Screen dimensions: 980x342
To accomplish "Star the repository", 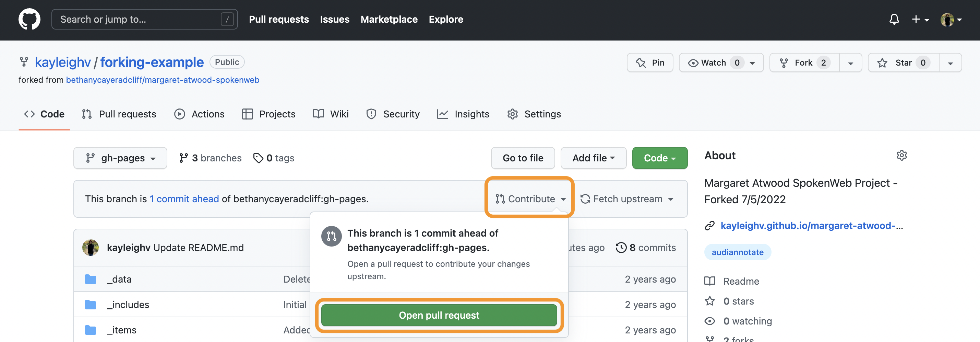I will pyautogui.click(x=904, y=62).
